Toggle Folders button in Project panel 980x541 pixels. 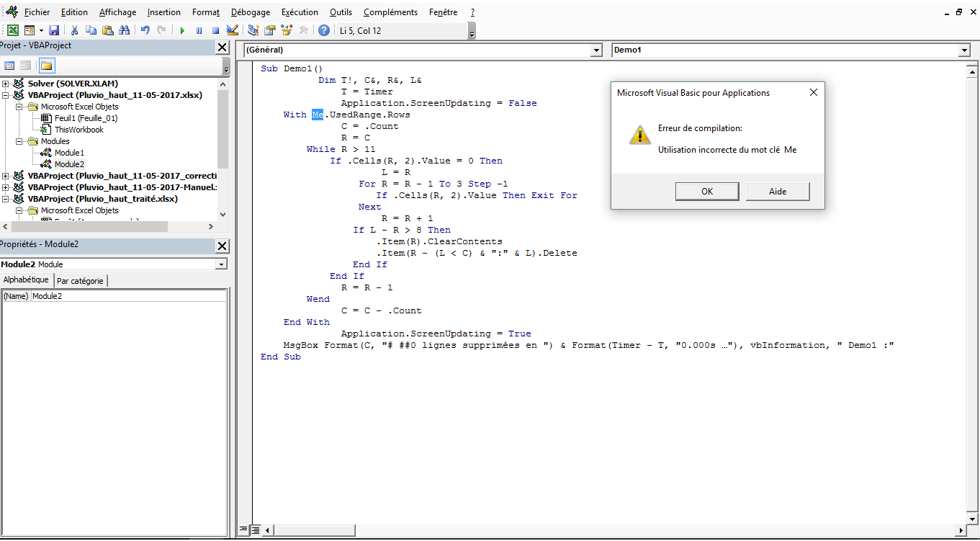tap(46, 66)
